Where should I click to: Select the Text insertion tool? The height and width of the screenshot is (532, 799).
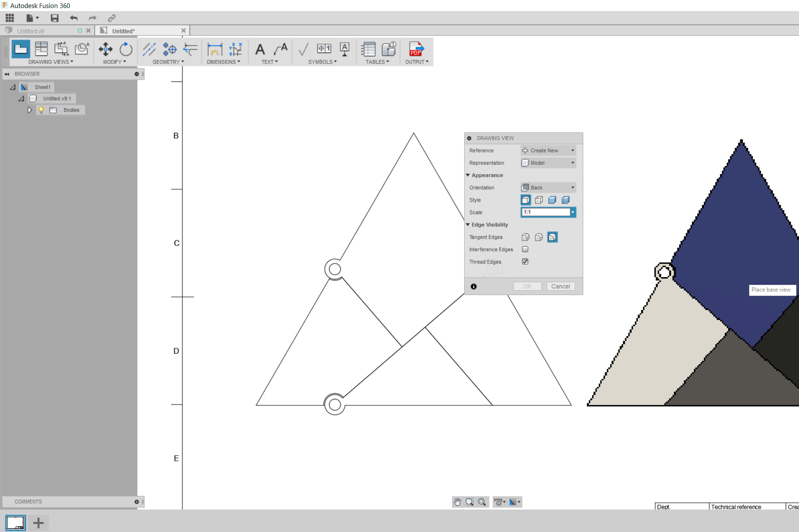pos(261,51)
